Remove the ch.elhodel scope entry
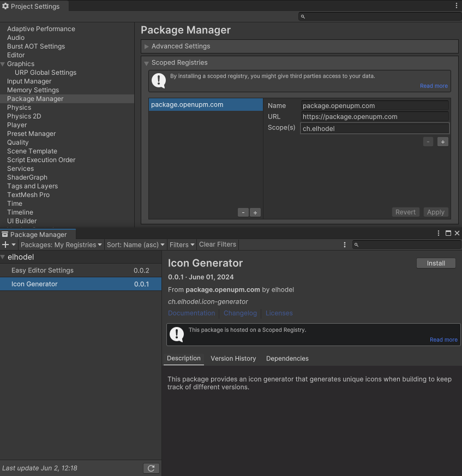462x476 pixels. click(x=428, y=142)
